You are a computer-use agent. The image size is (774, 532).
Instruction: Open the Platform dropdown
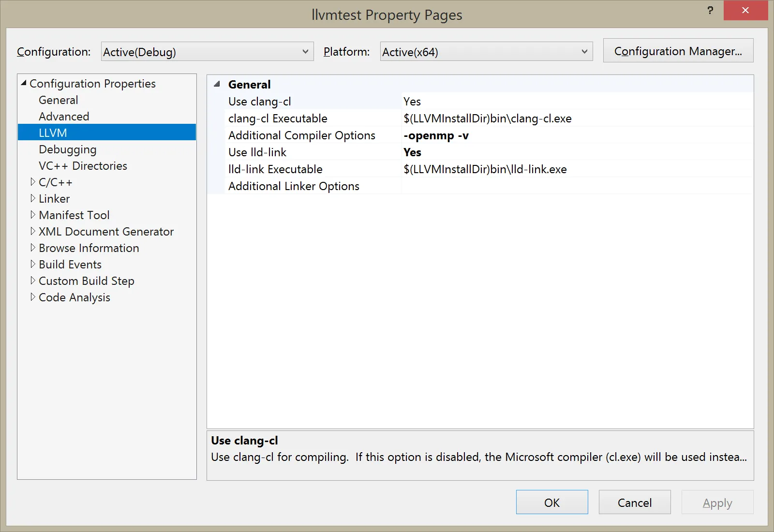point(486,52)
